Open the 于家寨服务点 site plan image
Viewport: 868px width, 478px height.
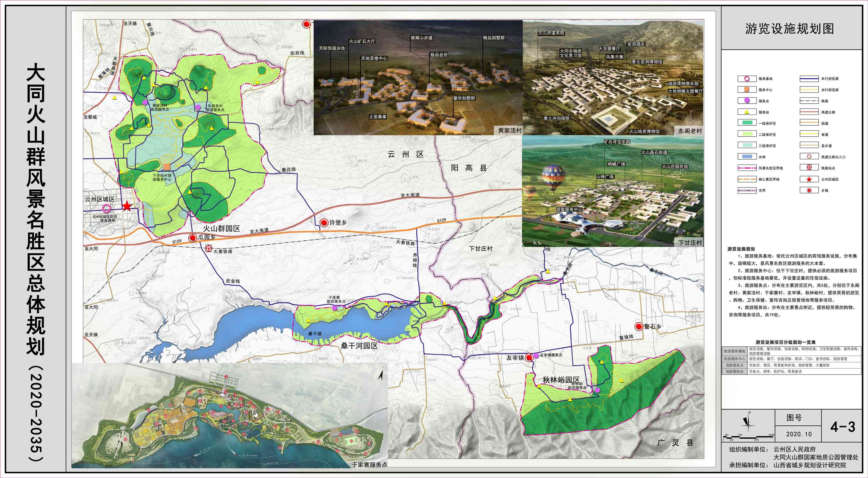(229, 416)
